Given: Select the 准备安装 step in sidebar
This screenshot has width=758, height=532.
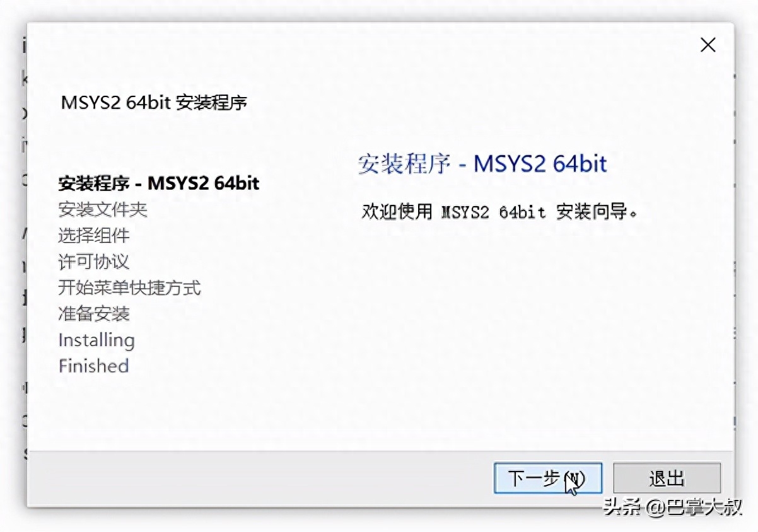Looking at the screenshot, I should click(x=94, y=314).
